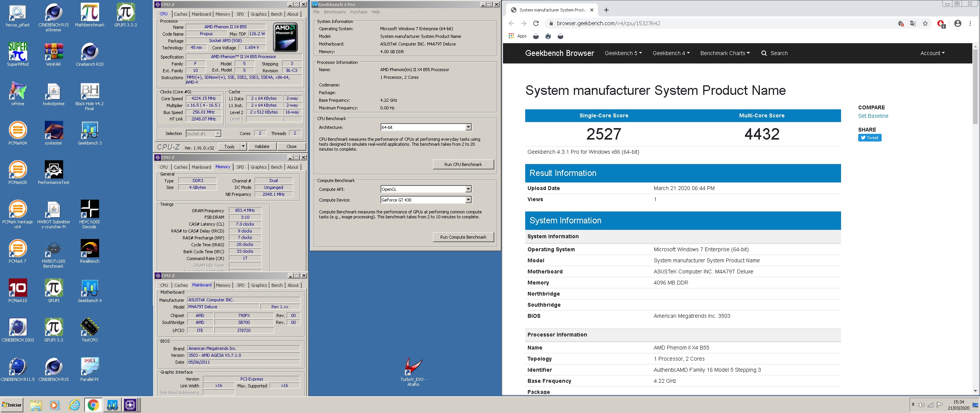Image resolution: width=980 pixels, height=413 pixels.
Task: Click Run CPU Benchmark button
Action: click(x=463, y=164)
